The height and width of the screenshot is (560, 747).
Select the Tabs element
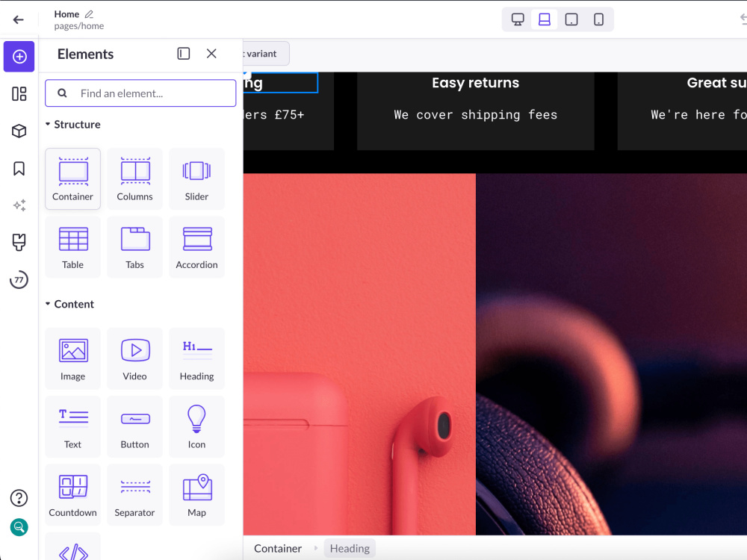point(134,246)
